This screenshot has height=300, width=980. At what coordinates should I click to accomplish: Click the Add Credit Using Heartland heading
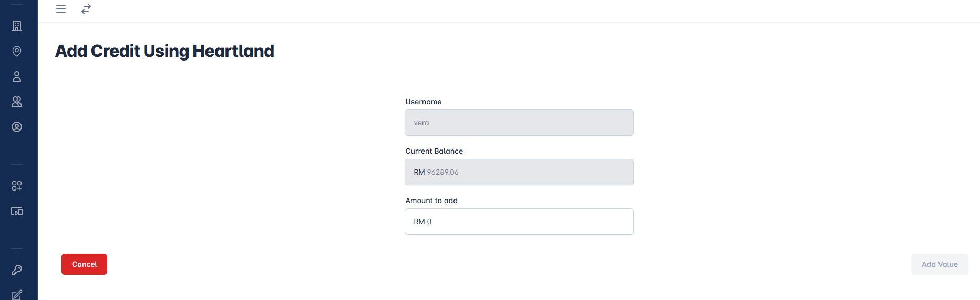pos(164,51)
